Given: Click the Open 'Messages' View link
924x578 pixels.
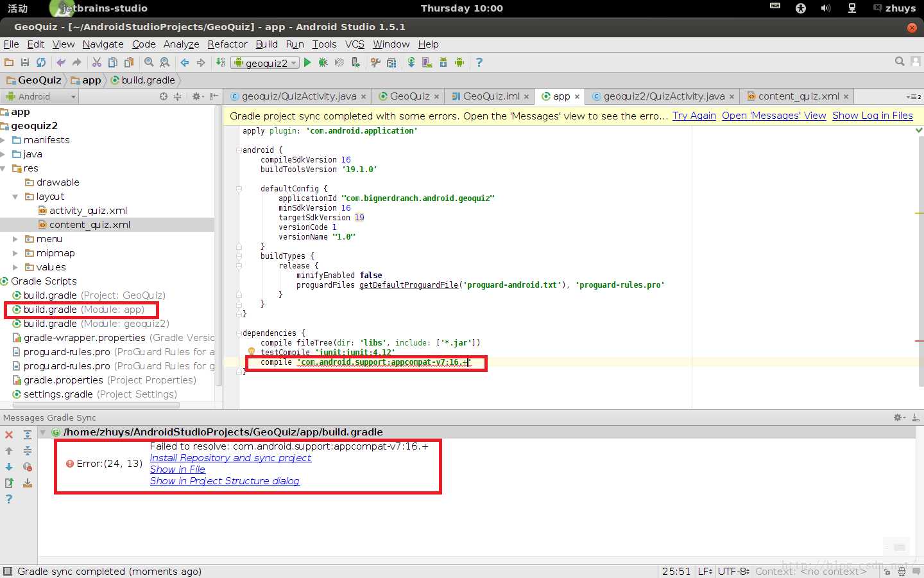Looking at the screenshot, I should (x=774, y=116).
